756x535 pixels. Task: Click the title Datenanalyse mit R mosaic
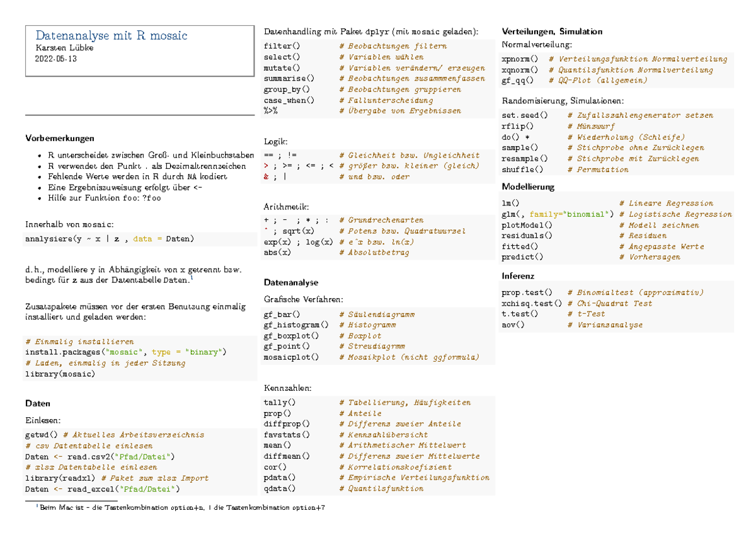(x=113, y=36)
